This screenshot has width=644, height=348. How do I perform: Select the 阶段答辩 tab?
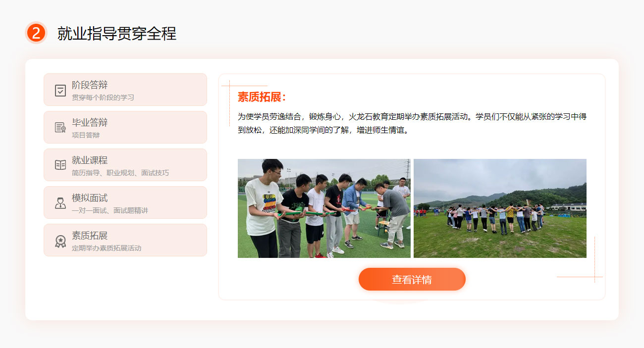tap(125, 90)
